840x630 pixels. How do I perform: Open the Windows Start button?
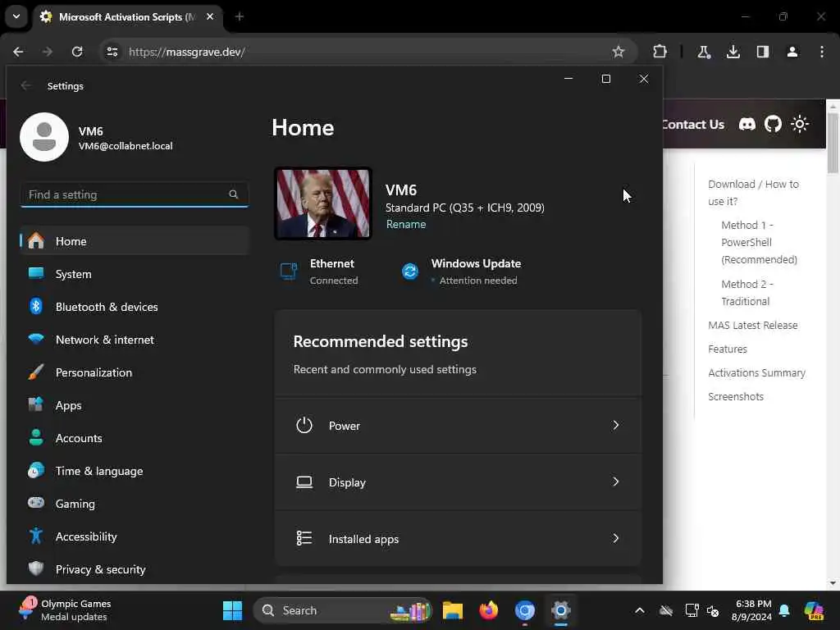(x=232, y=610)
